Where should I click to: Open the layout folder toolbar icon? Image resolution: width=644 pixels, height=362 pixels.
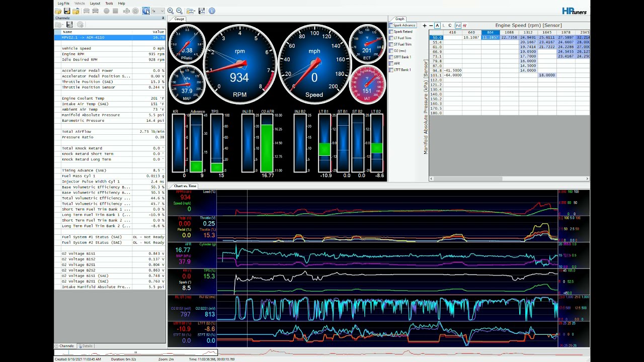tap(191, 11)
